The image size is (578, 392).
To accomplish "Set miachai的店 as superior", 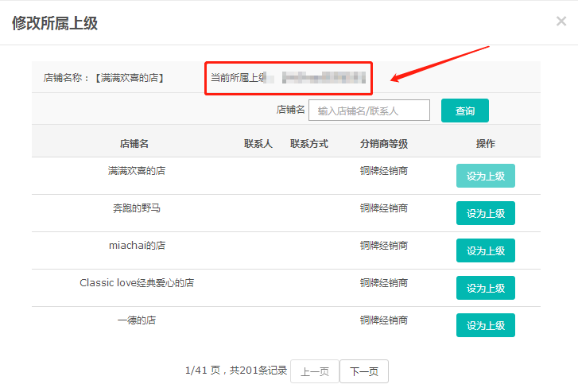I will [485, 250].
